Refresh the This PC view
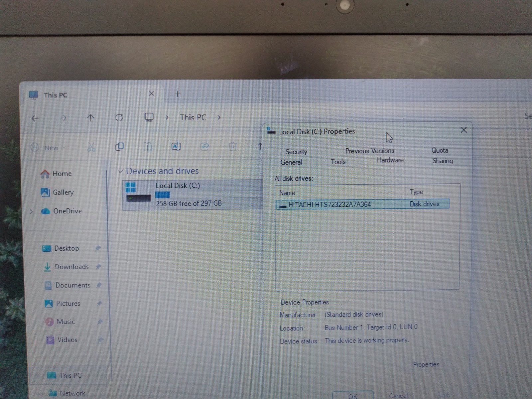532x399 pixels. coord(119,117)
